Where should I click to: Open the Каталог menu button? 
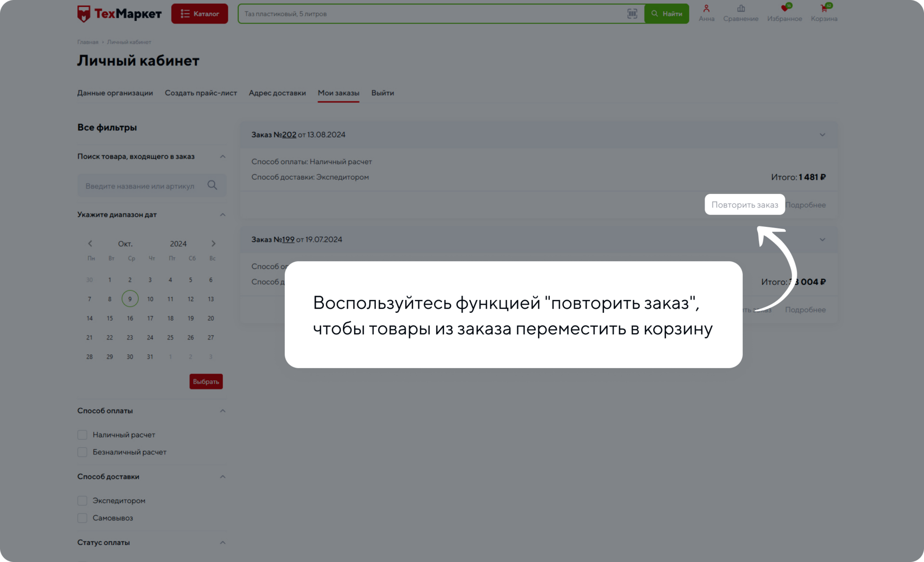pos(200,14)
